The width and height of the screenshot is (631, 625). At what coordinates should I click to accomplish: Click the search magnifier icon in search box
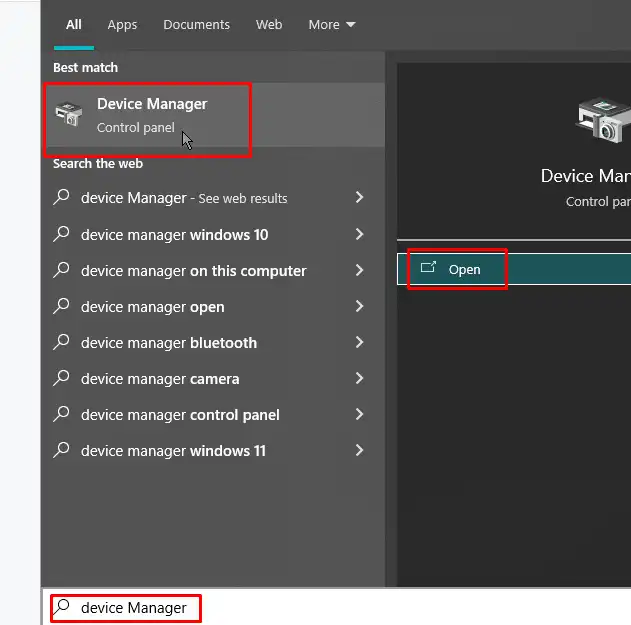[63, 607]
